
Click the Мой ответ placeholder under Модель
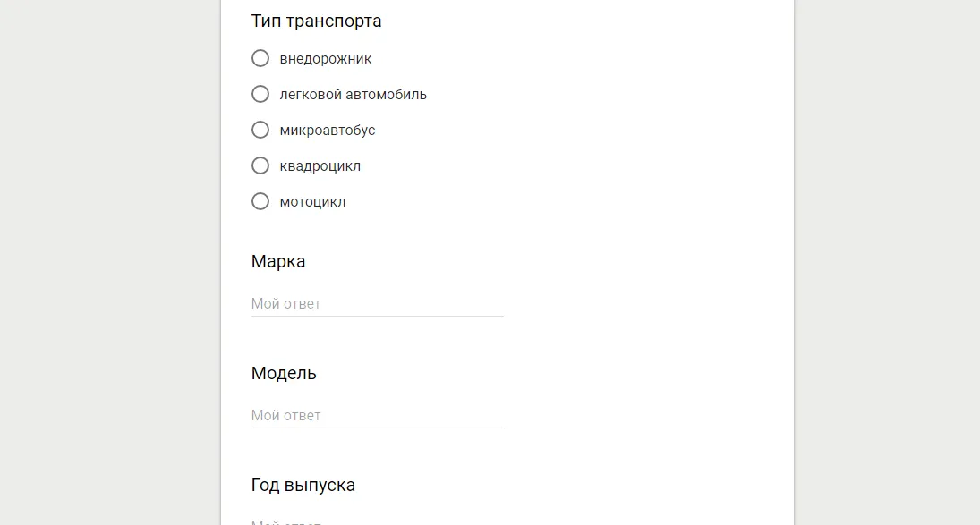click(x=285, y=415)
